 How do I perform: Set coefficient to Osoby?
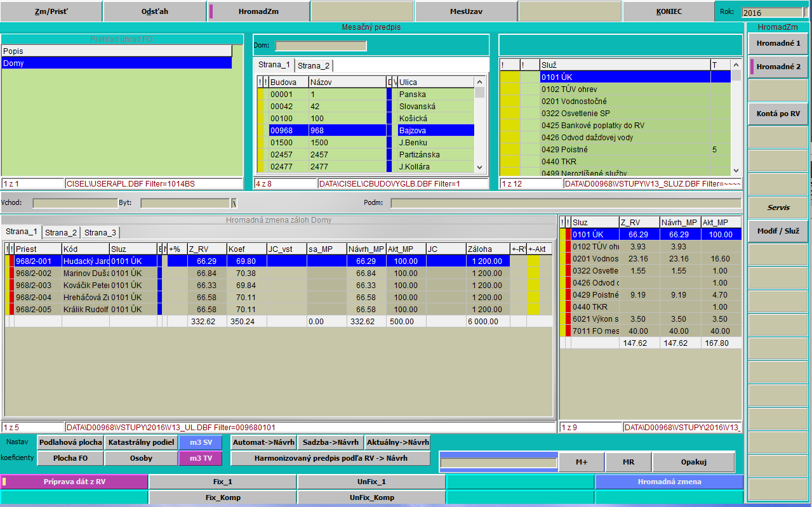[x=140, y=458]
